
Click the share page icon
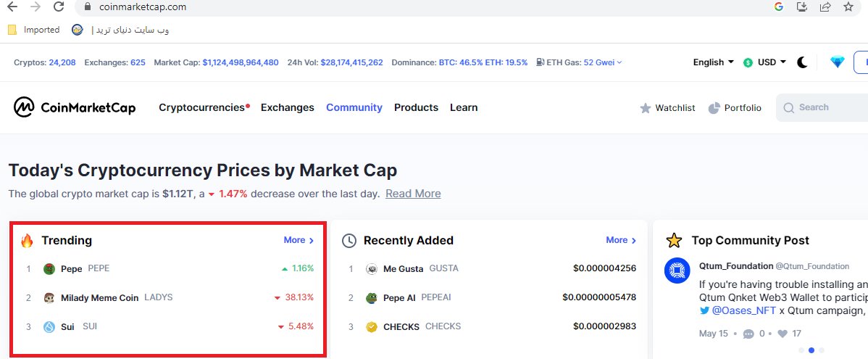[x=825, y=7]
